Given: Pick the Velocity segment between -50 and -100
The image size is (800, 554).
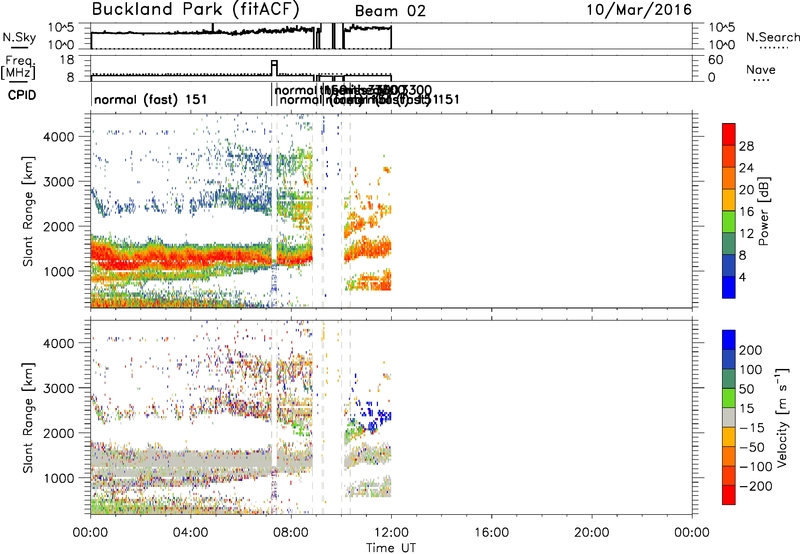Looking at the screenshot, I should [729, 456].
